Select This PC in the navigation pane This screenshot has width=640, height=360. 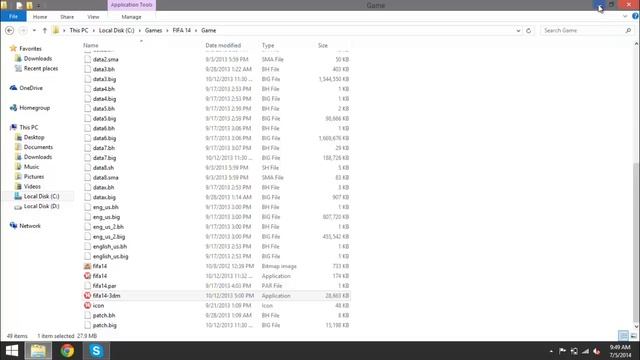(x=29, y=128)
